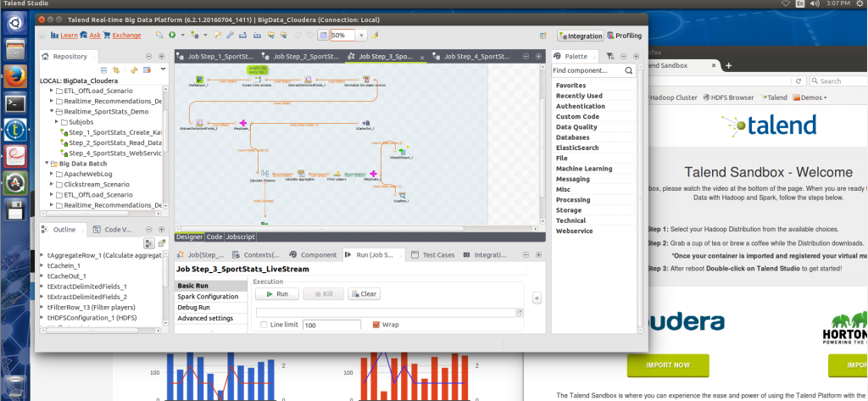Click the Learn link in toolbar
Screen dimensions: 868x401
tap(69, 35)
